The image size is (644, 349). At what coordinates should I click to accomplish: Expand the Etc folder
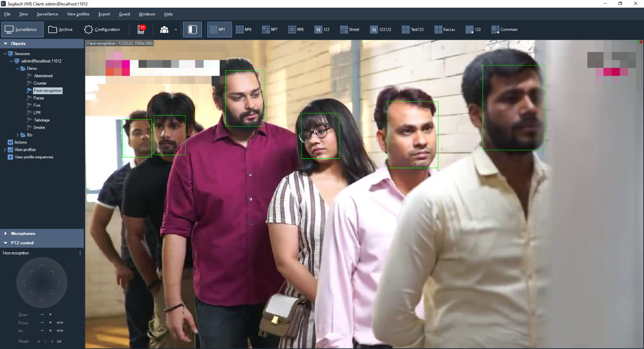[18, 135]
